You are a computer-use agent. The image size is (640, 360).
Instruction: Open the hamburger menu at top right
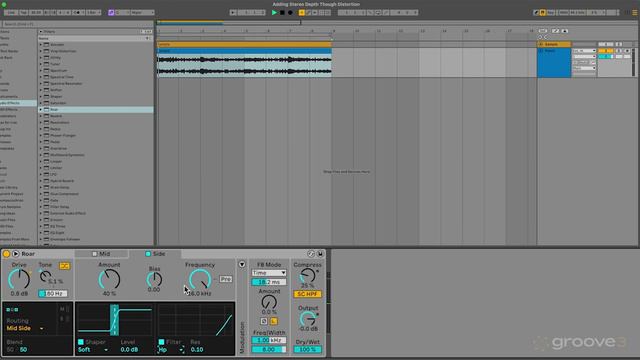[x=635, y=13]
